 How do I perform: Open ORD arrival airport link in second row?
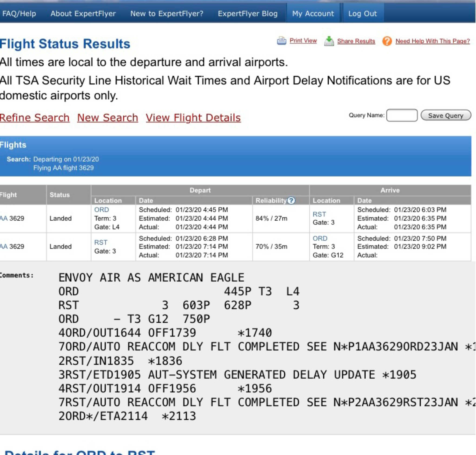pyautogui.click(x=320, y=238)
